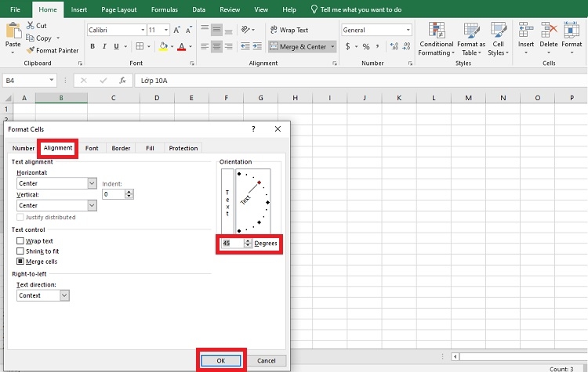
Task: Click the Fill Color paint bucket icon
Action: tap(164, 46)
